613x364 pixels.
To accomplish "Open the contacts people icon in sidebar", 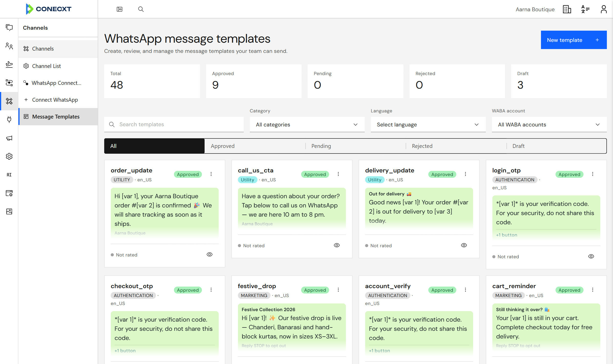I will coord(9,46).
